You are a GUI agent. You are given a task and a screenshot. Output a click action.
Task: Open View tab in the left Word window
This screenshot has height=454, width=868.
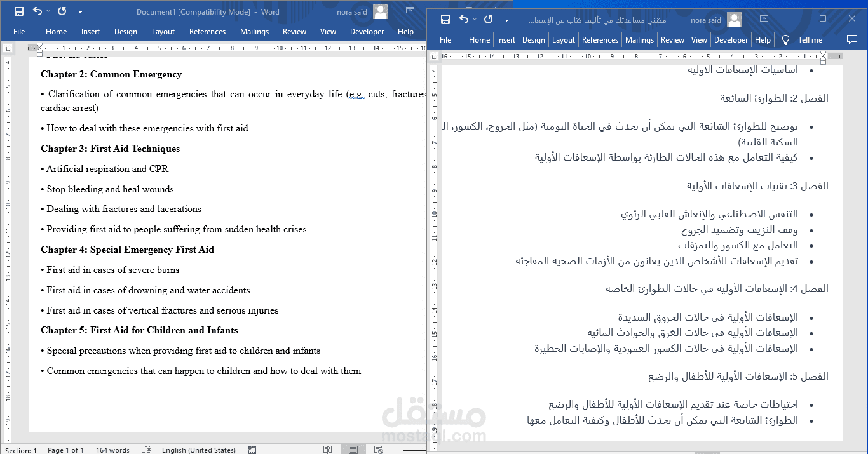click(328, 32)
